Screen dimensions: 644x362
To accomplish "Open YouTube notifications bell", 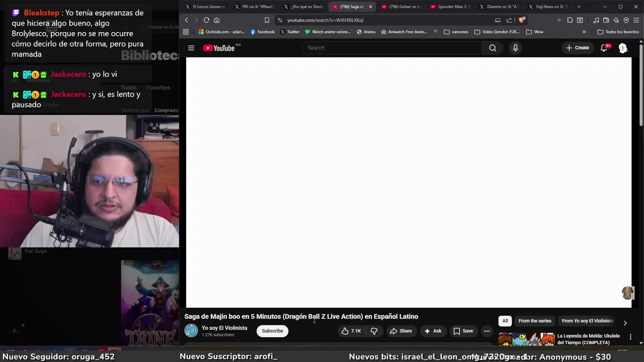I will pos(604,48).
